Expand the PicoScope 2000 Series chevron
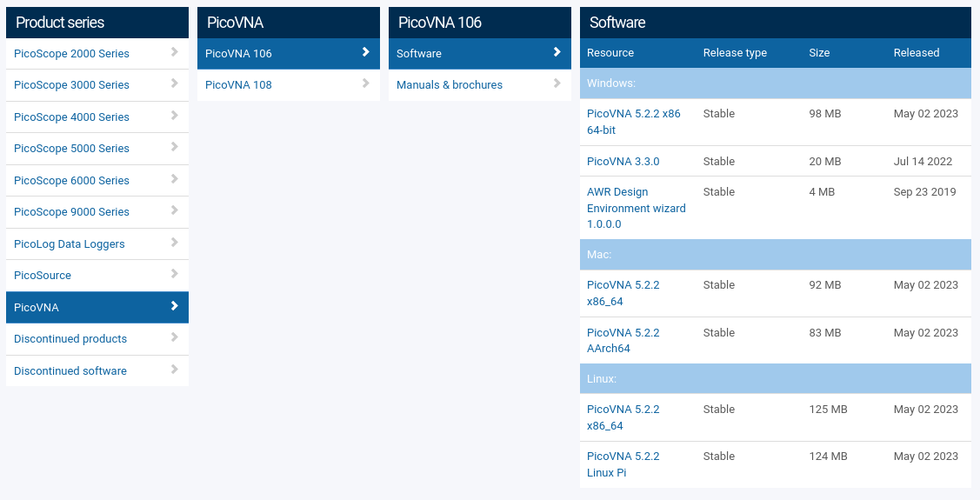This screenshot has width=980, height=500. tap(175, 52)
